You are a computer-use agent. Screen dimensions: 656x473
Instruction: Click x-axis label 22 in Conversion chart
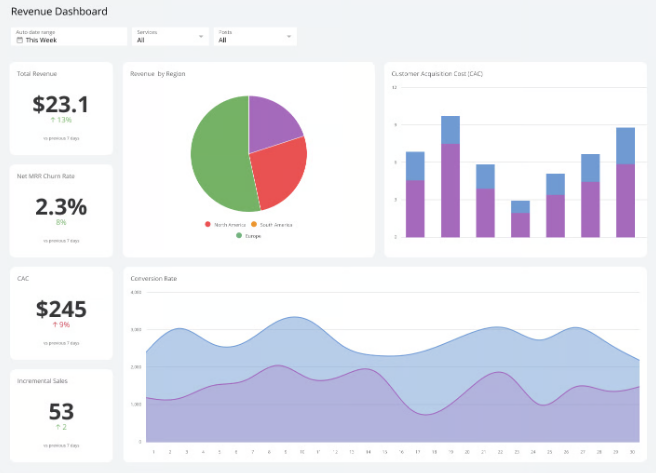tap(500, 452)
